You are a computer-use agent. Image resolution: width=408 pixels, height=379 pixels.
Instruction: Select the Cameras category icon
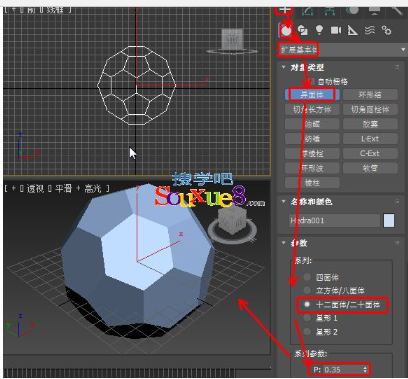(336, 30)
